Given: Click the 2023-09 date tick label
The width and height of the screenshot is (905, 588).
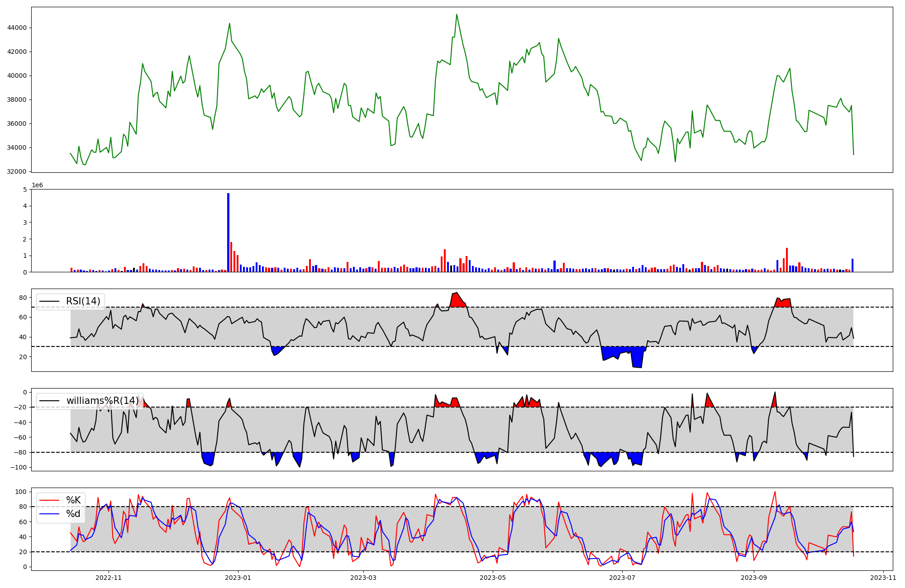Looking at the screenshot, I should tap(754, 578).
